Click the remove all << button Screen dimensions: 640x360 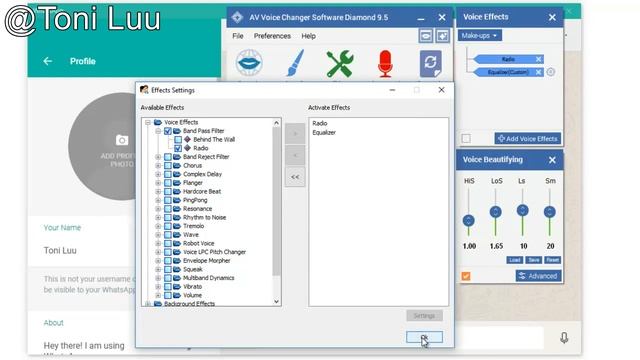tap(295, 177)
